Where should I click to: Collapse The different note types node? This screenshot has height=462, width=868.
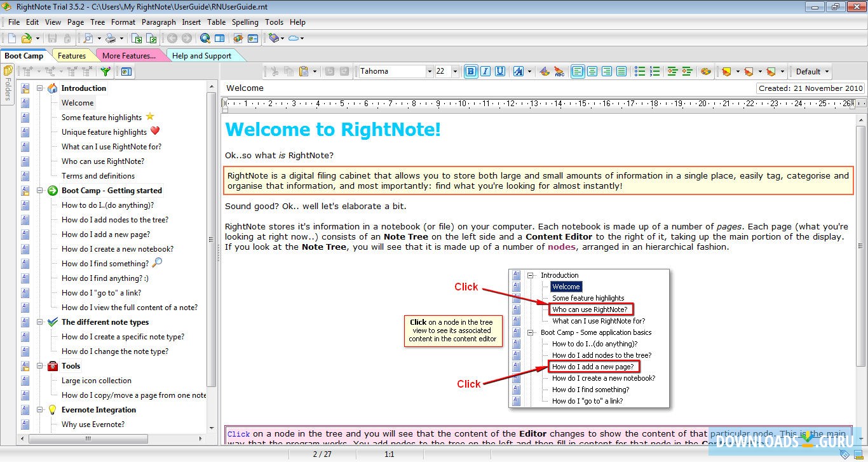40,322
